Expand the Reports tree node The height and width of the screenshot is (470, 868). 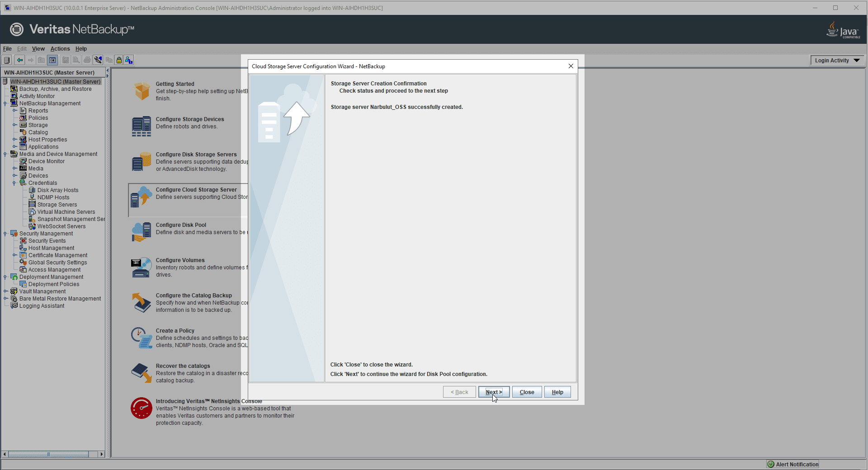14,111
